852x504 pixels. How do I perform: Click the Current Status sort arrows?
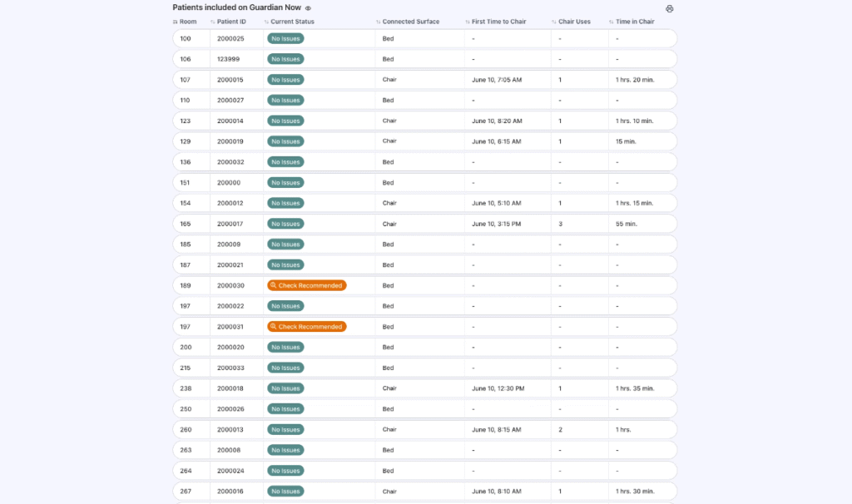tap(266, 22)
